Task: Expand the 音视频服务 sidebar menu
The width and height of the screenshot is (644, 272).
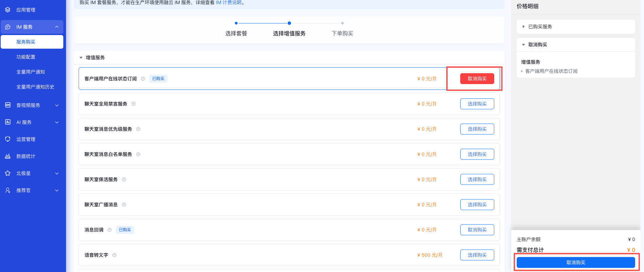Action: point(57,105)
